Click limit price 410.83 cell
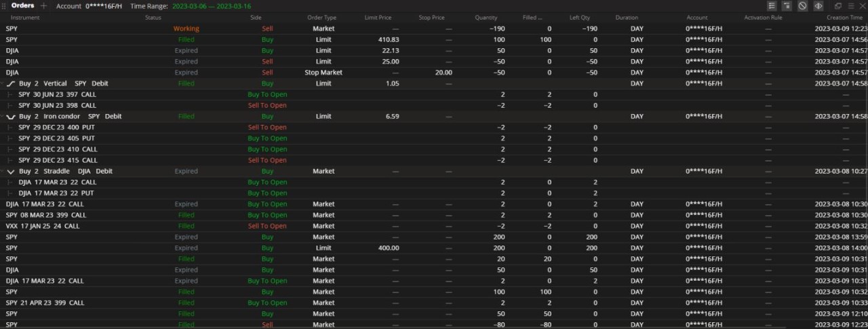 (389, 40)
